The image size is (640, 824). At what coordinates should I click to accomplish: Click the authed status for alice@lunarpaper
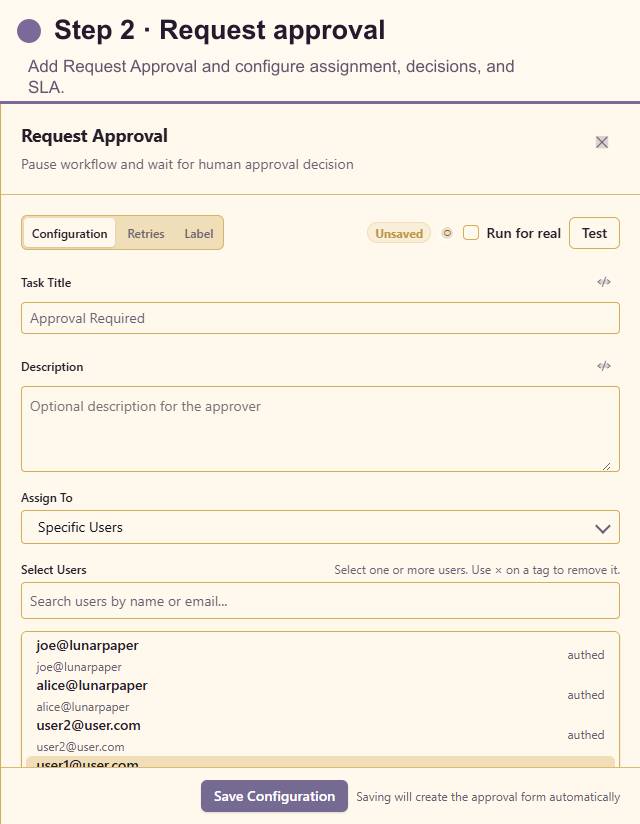(586, 695)
